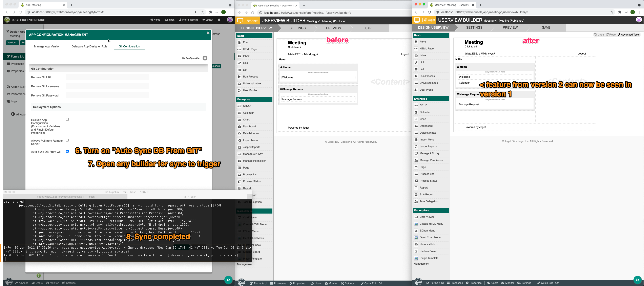Click the Chart element icon in before-palette

click(239, 120)
